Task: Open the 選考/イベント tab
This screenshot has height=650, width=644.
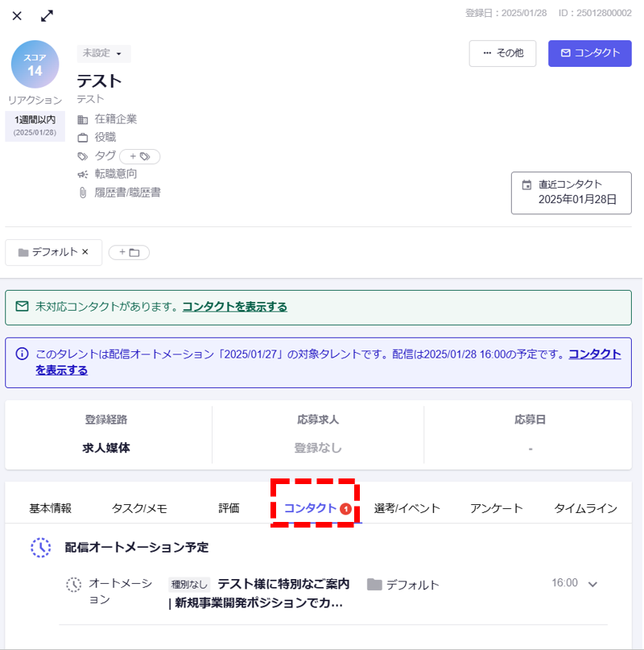Action: click(407, 508)
